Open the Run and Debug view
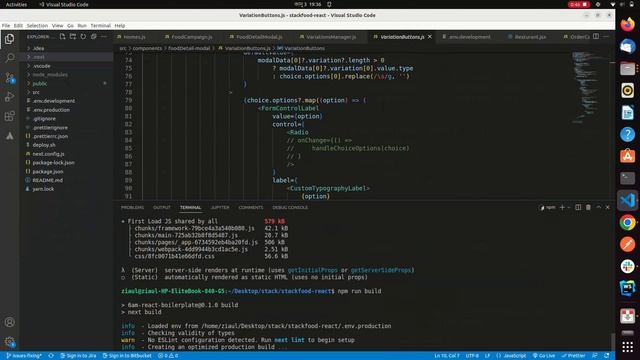The height and width of the screenshot is (360, 640). [9, 97]
